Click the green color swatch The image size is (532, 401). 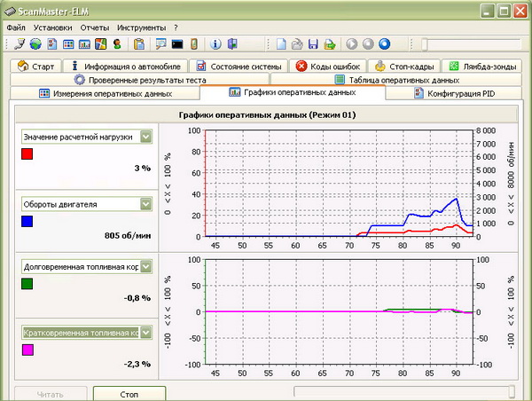pos(27,284)
